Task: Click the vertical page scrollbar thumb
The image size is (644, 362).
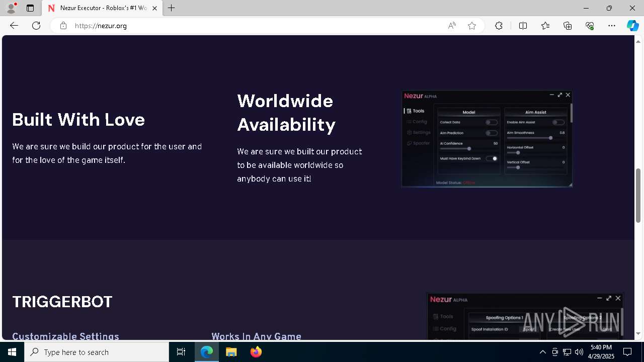Action: (638, 195)
